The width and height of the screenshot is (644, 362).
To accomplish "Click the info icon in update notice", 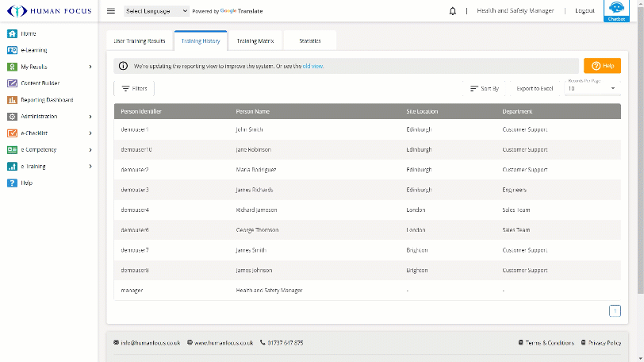I will tap(124, 66).
